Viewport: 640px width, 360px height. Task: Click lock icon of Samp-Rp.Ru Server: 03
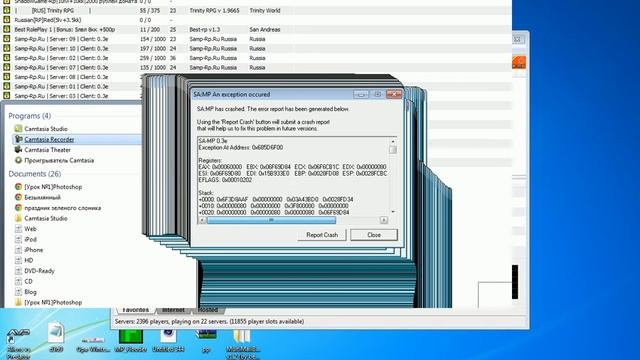pyautogui.click(x=7, y=96)
